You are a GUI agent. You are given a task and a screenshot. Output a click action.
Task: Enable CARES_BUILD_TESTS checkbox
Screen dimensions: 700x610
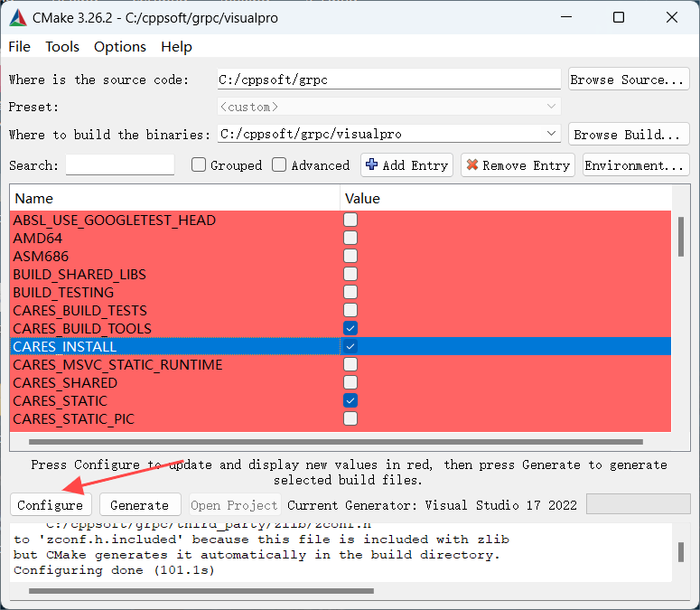[x=350, y=310]
